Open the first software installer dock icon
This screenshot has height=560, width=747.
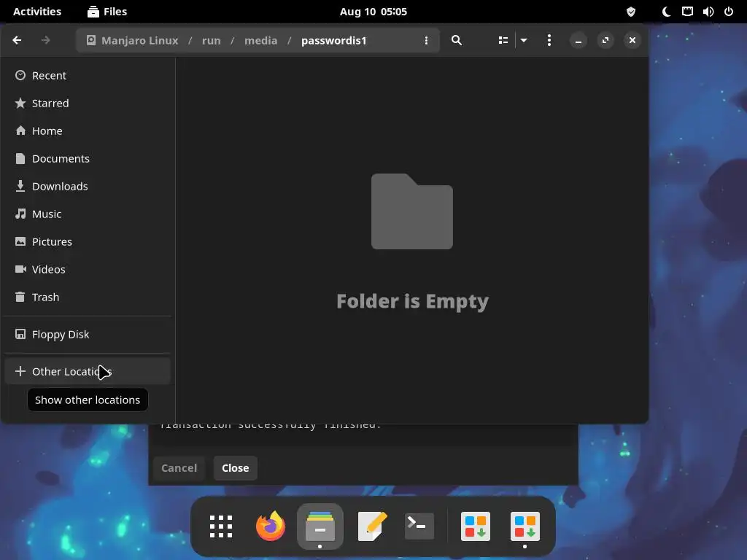[x=476, y=526]
